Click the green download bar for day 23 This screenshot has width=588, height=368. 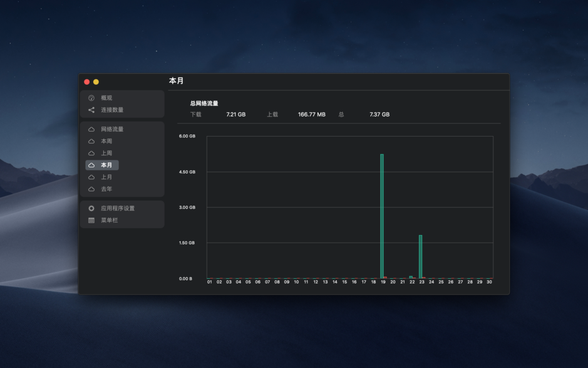tap(420, 257)
